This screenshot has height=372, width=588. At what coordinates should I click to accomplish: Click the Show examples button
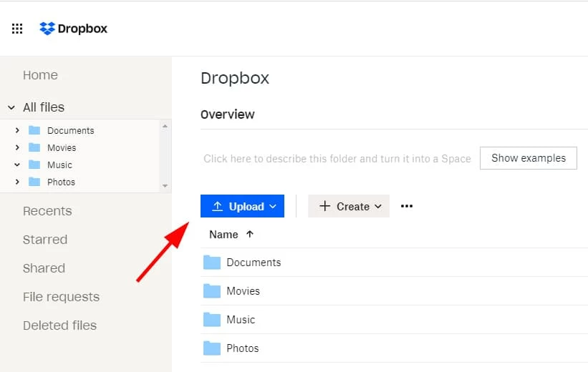coord(528,158)
